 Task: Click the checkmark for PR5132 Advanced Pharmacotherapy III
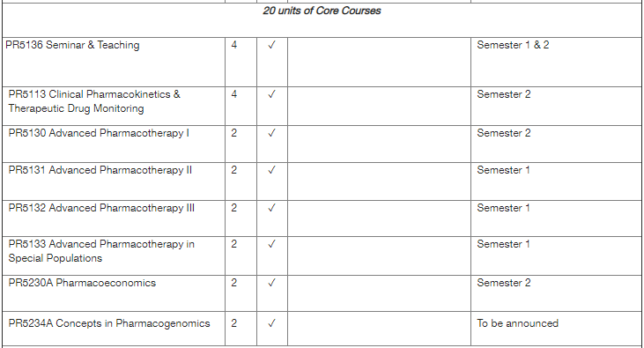click(x=271, y=208)
